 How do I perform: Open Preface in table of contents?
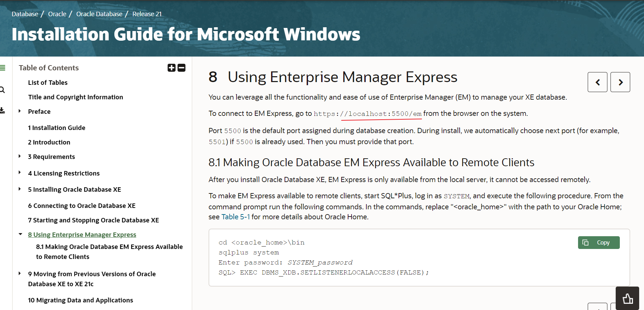pyautogui.click(x=39, y=112)
